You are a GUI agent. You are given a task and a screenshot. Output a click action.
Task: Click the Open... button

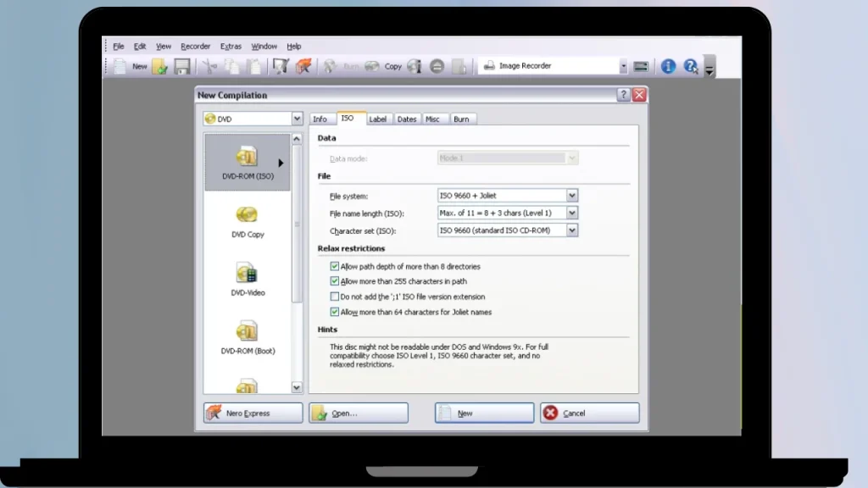point(359,413)
